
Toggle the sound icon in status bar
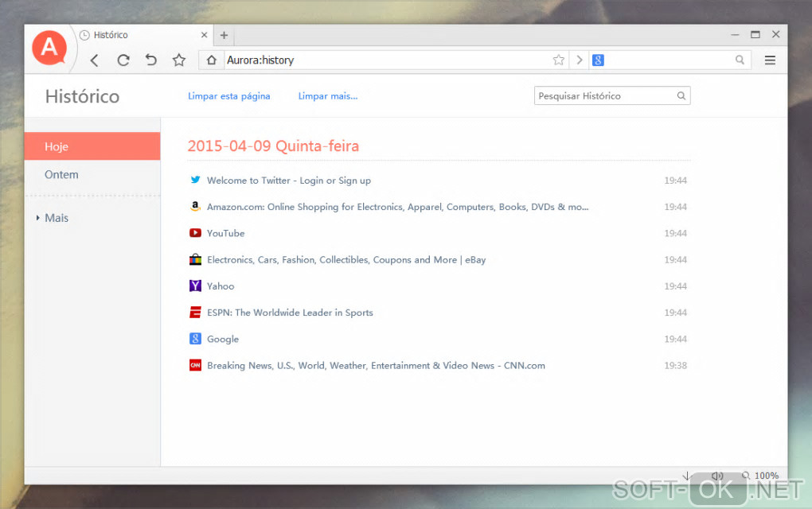717,476
